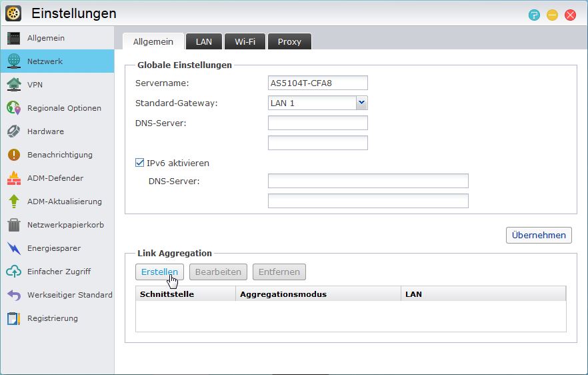Close Einstellungen with red X button

(571, 15)
